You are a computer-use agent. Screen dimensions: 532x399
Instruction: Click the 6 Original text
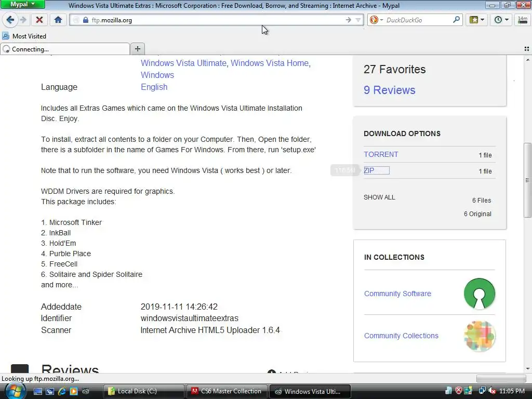(477, 214)
